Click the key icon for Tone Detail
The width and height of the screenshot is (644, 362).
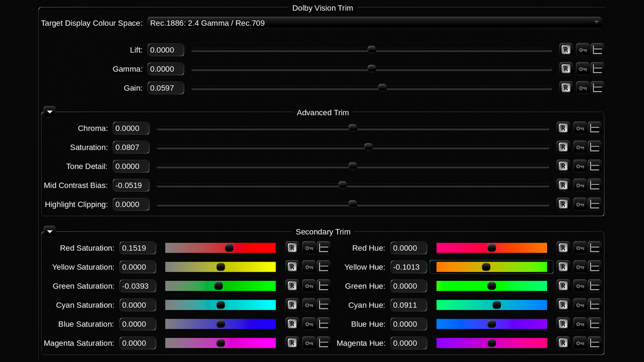pyautogui.click(x=579, y=166)
